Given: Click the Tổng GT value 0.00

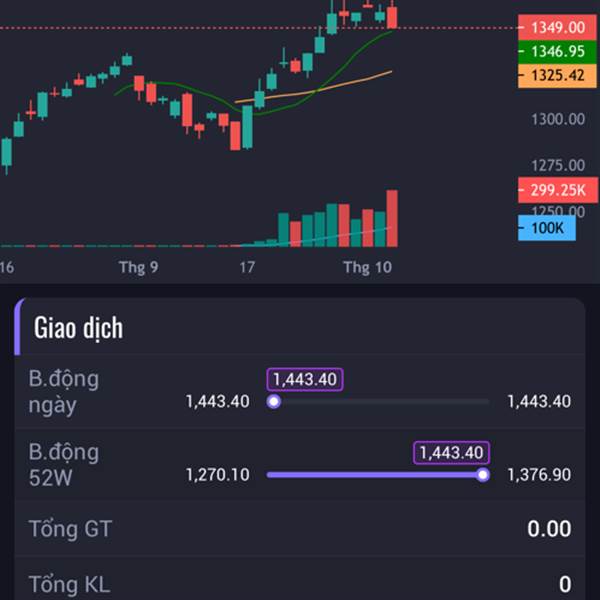Looking at the screenshot, I should pos(549,529).
